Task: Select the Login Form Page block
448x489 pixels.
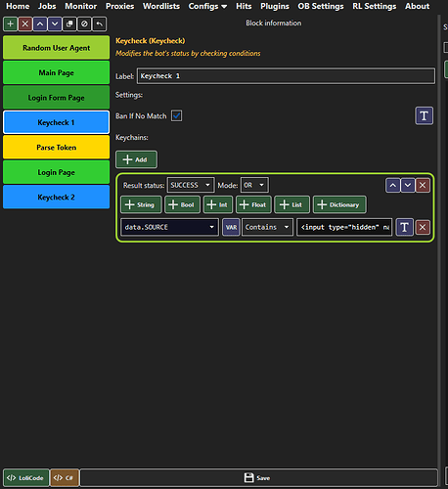Action: [x=56, y=98]
